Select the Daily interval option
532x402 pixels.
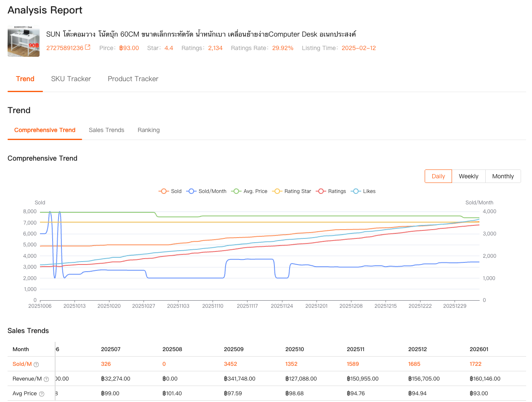coord(438,176)
